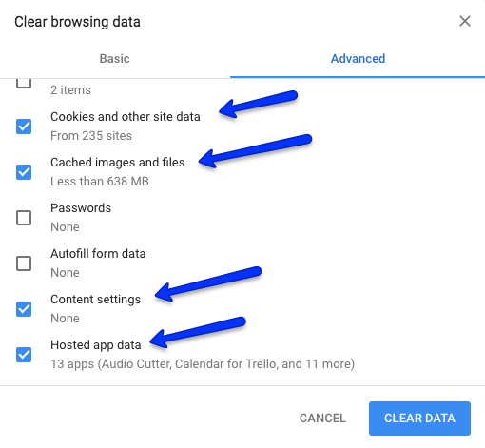Uncheck the Hosted app data checkbox

coord(24,355)
